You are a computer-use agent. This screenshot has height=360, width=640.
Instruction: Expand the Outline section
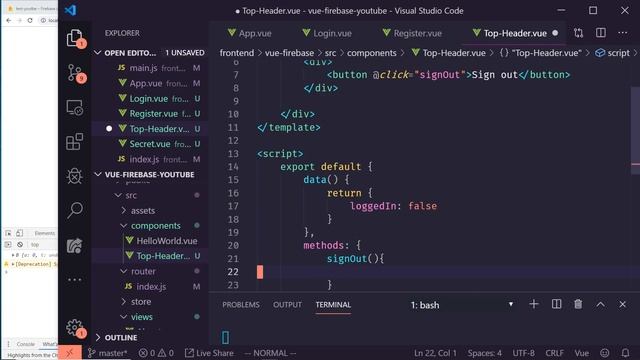[x=98, y=338]
